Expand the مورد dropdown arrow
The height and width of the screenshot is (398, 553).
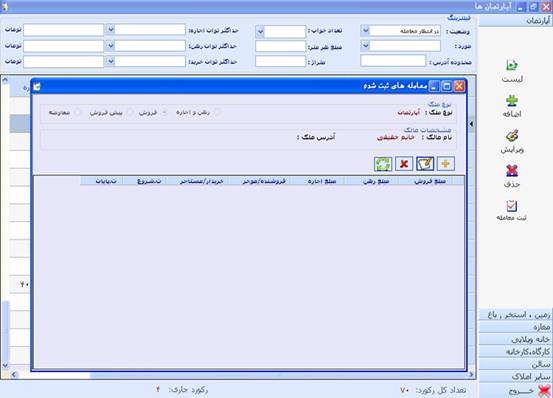click(365, 46)
